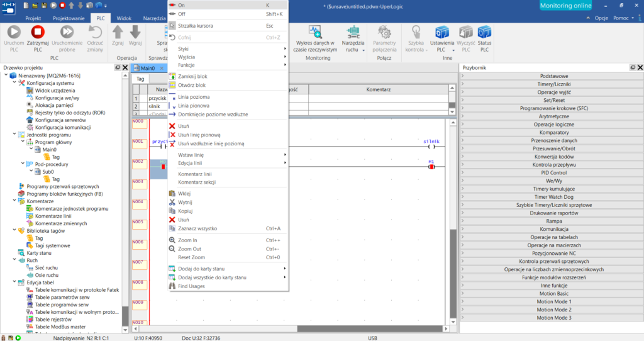This screenshot has height=341, width=644.
Task: Open Dodaj do karty stanu submenu
Action: pyautogui.click(x=228, y=269)
